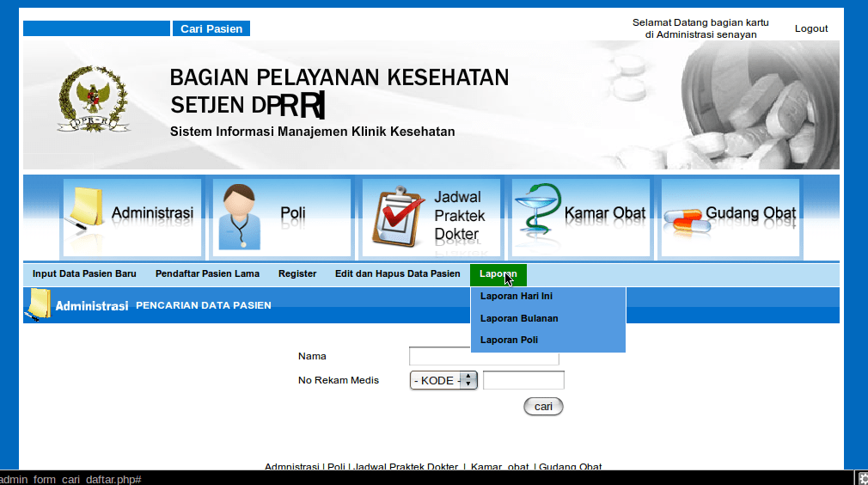Click the Jadwal Praktek Dokter footer link

(406, 466)
